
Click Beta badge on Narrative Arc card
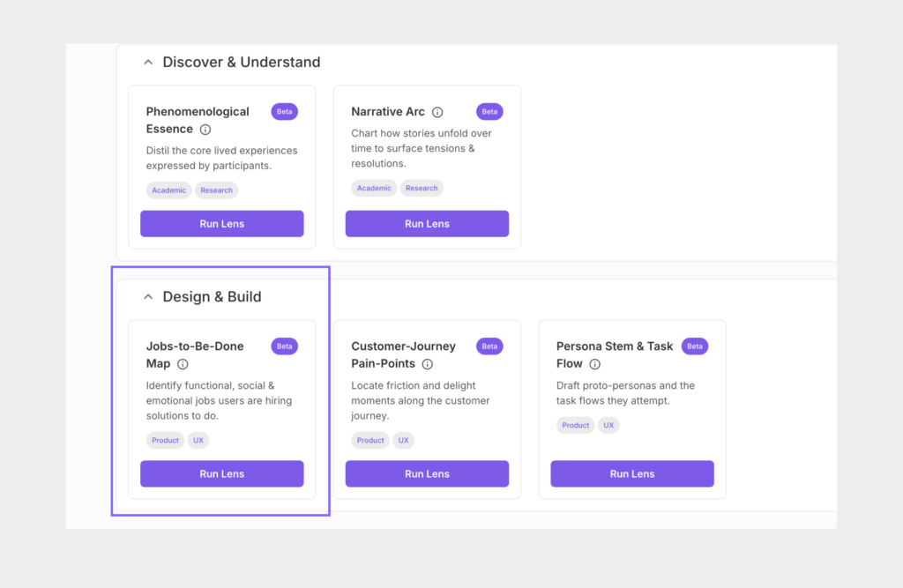coord(489,112)
